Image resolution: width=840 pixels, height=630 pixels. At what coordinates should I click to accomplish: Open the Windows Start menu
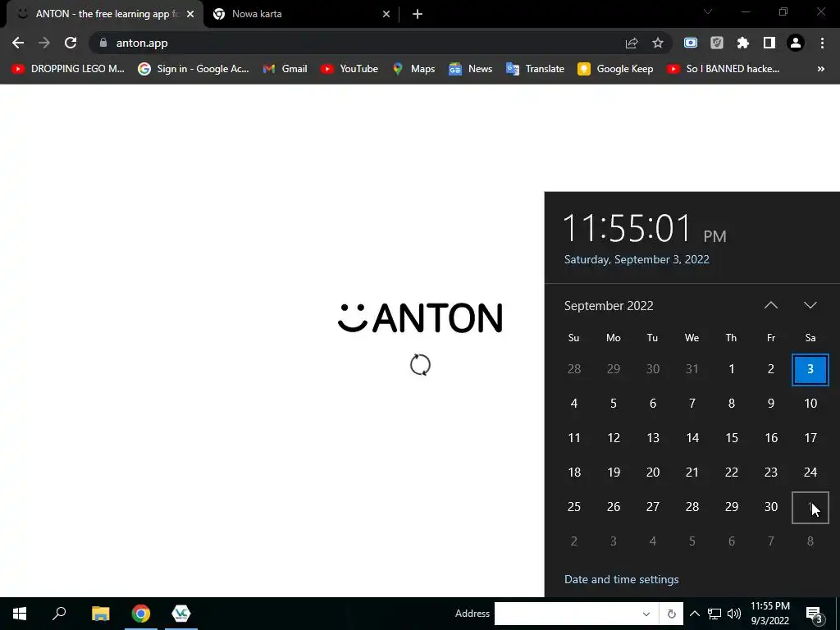click(x=20, y=614)
